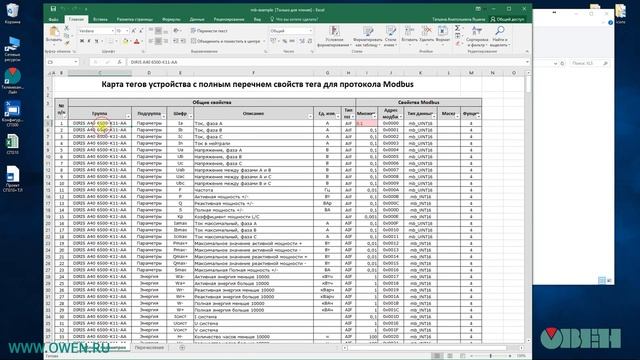The image size is (640, 360).
Task: Open the Name Box dropdown arrow
Action: pyautogui.click(x=76, y=62)
